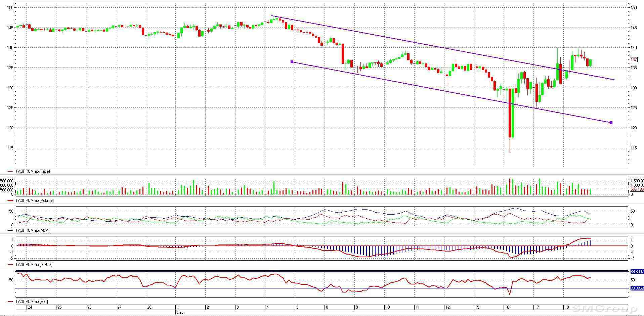644x316 pixels.
Task: Click price 115 on the right price axis
Action: point(634,148)
